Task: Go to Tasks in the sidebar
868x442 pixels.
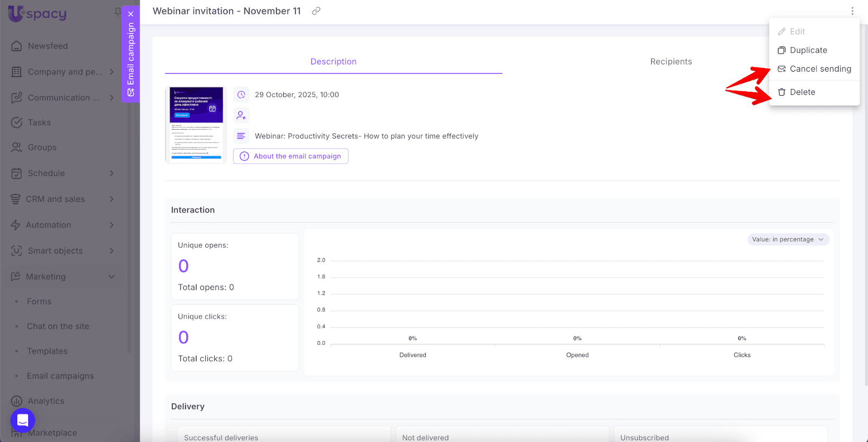Action: tap(39, 123)
